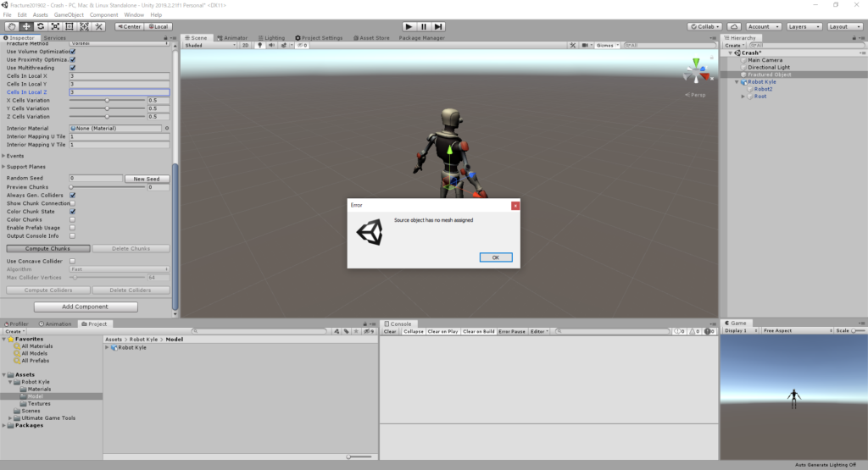Click the New Seed button
868x470 pixels.
(147, 179)
